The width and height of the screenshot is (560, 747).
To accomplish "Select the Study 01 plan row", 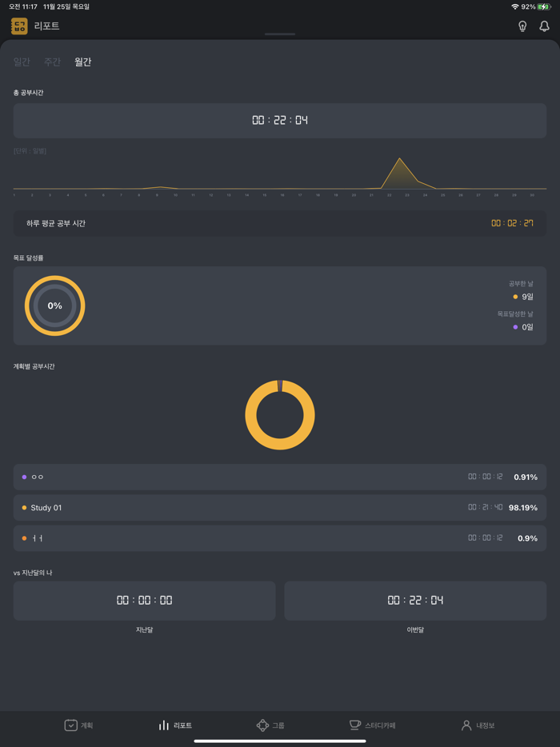I will (280, 508).
